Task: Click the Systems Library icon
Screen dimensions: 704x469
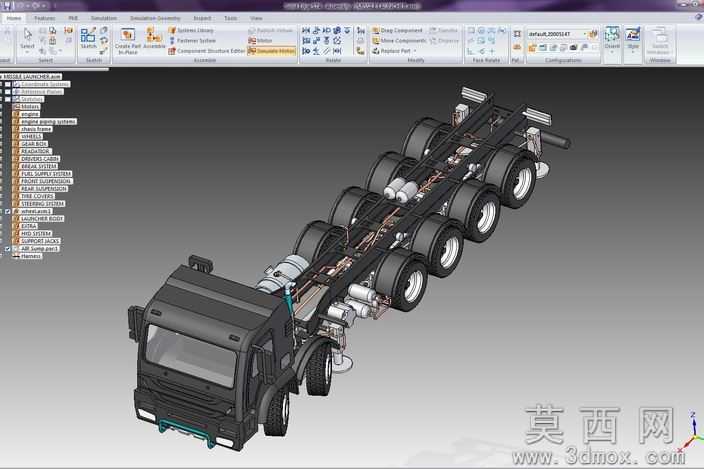Action: coord(172,30)
